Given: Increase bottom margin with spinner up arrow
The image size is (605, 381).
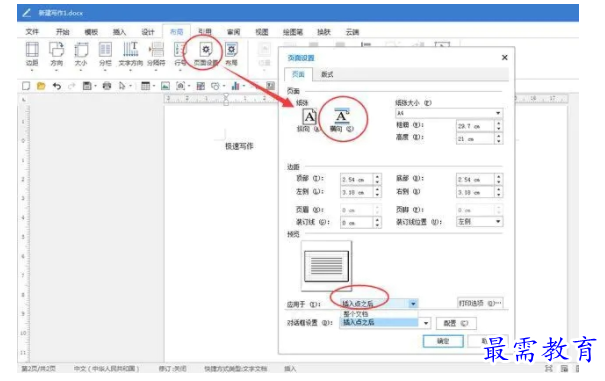Looking at the screenshot, I should point(499,177).
